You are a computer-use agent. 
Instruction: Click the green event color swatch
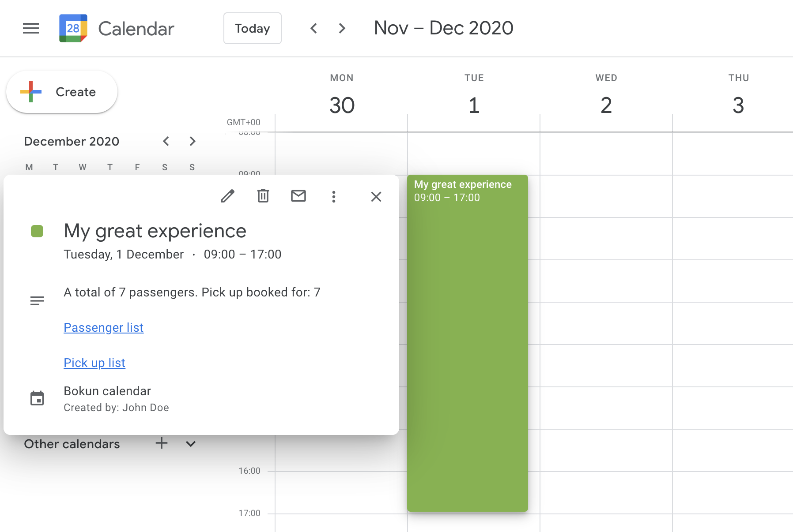click(37, 231)
